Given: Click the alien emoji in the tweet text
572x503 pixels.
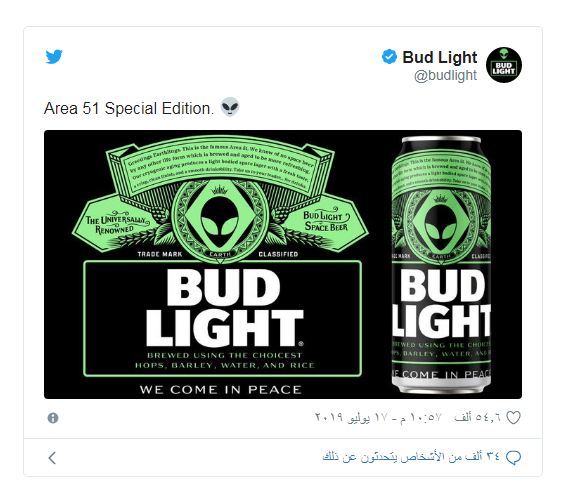Looking at the screenshot, I should (x=230, y=107).
